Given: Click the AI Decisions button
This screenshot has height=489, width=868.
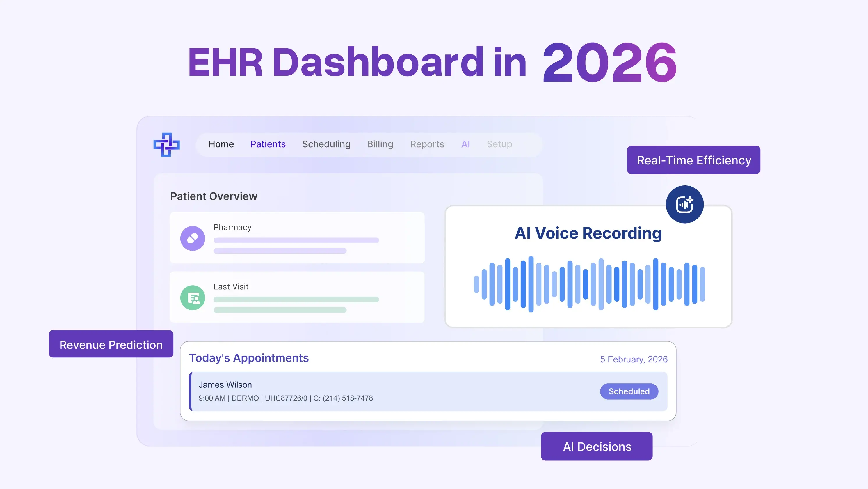Looking at the screenshot, I should tap(596, 446).
